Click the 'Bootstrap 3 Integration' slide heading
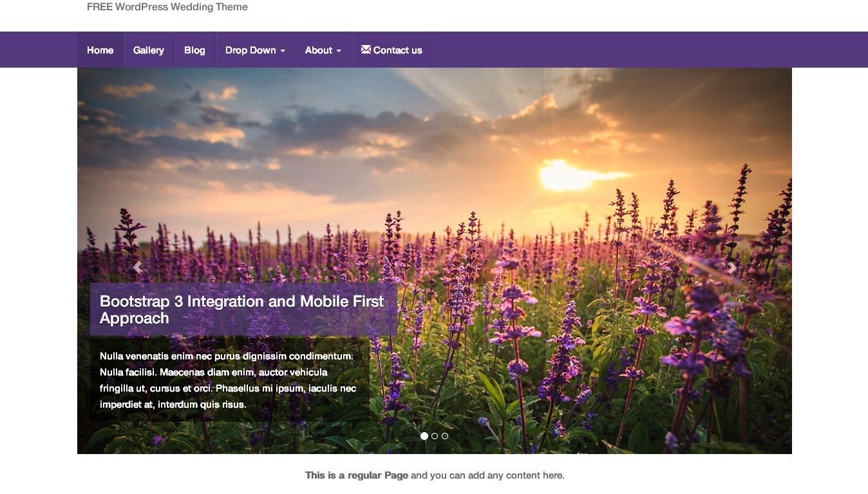This screenshot has width=868, height=494. click(241, 310)
